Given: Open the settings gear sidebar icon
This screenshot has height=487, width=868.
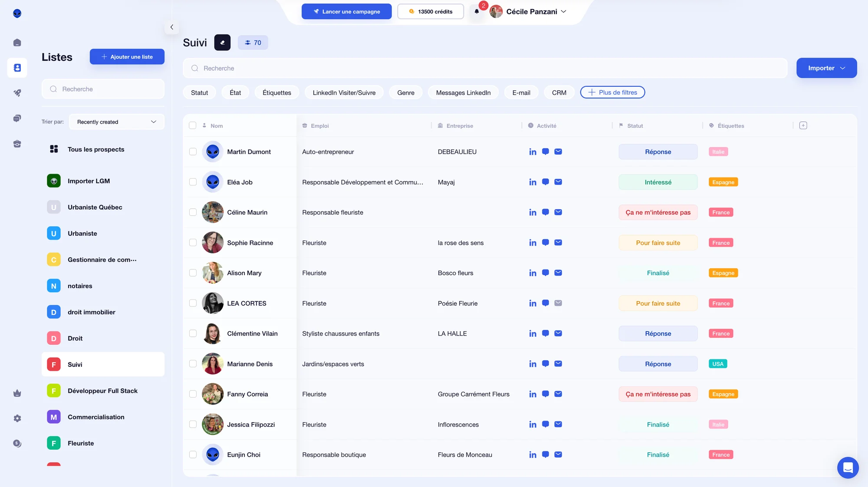Looking at the screenshot, I should [17, 418].
